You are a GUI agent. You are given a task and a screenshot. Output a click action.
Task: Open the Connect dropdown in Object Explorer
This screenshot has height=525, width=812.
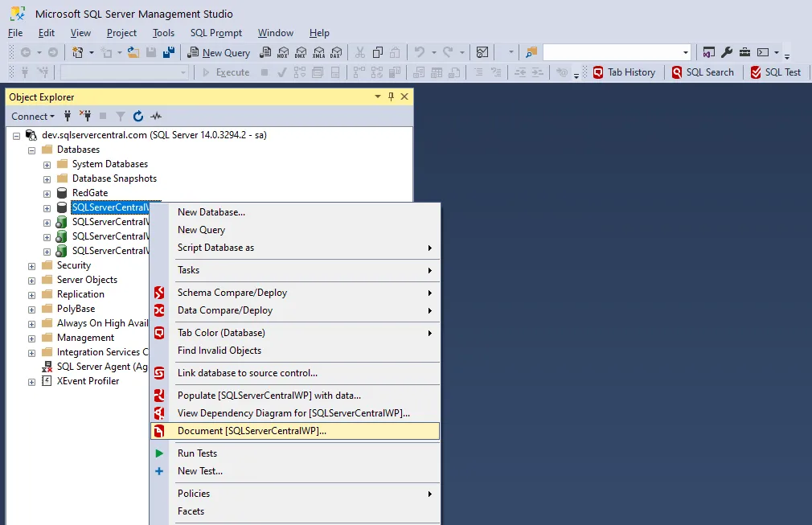32,117
